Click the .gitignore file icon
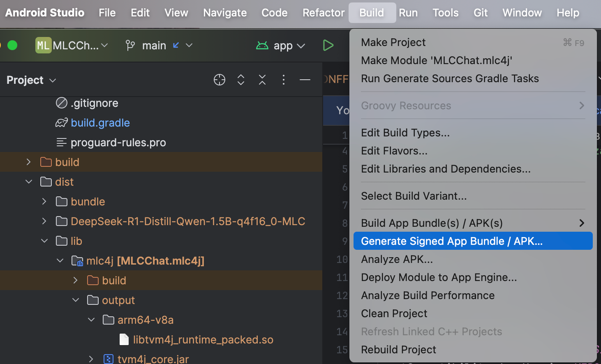 click(x=61, y=103)
